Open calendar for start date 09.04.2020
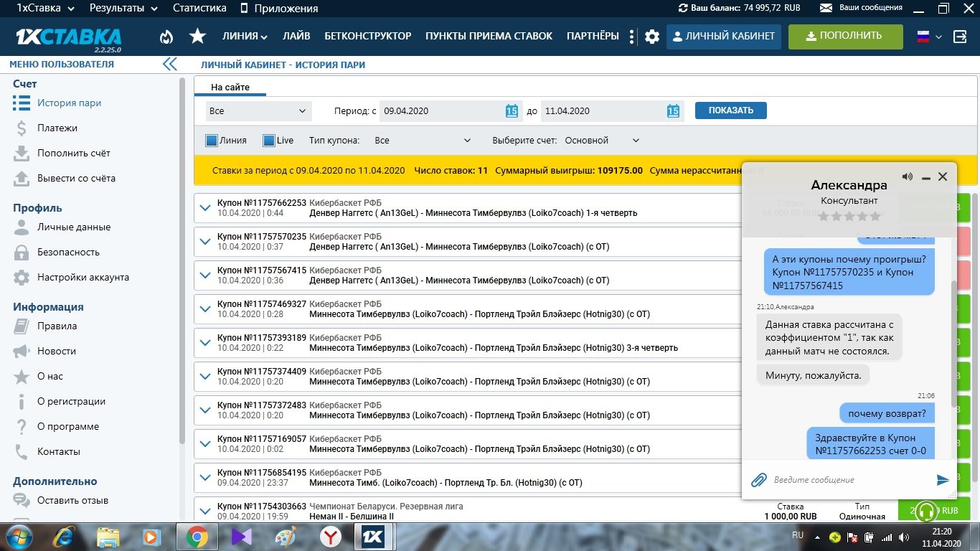 click(x=512, y=110)
